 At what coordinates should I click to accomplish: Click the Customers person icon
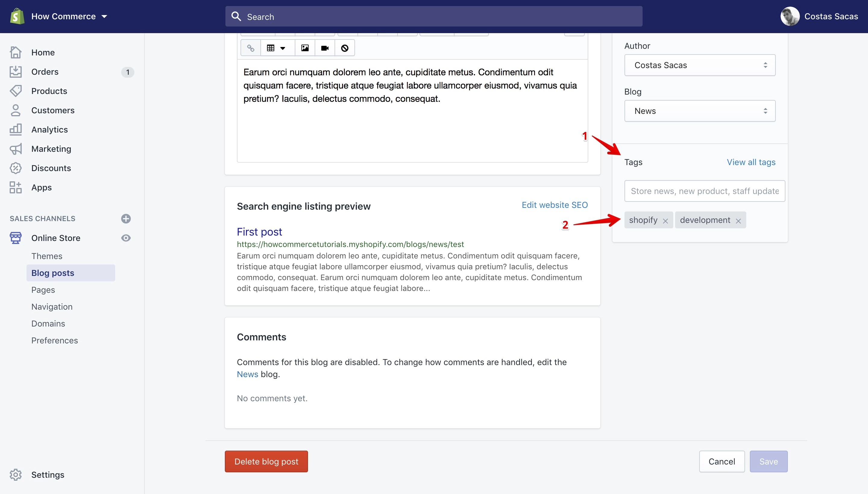click(x=16, y=110)
